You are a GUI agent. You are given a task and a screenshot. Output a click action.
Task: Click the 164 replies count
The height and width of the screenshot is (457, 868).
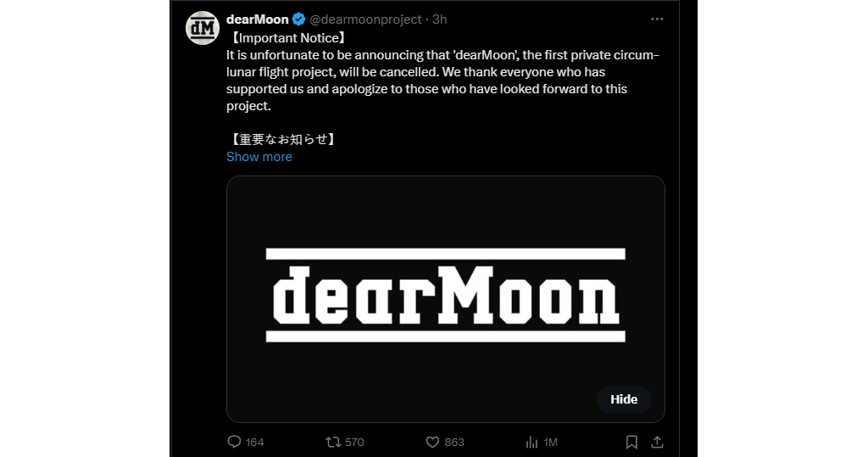coord(254,442)
